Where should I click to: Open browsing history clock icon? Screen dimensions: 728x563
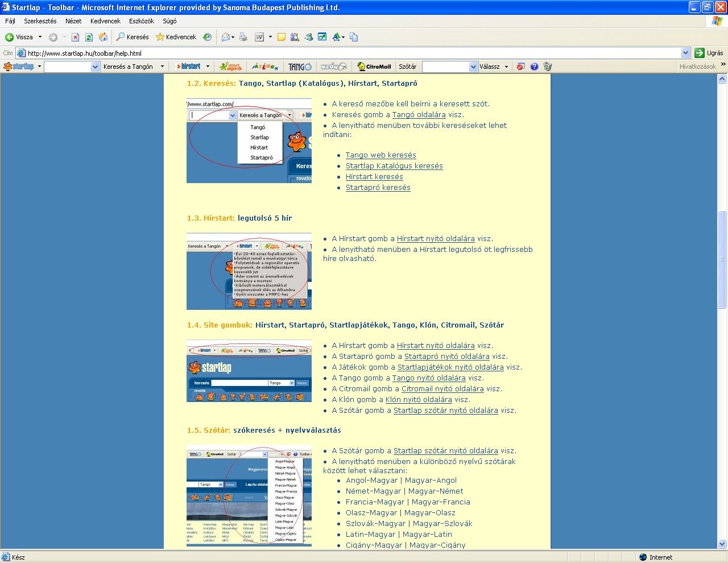pos(208,37)
